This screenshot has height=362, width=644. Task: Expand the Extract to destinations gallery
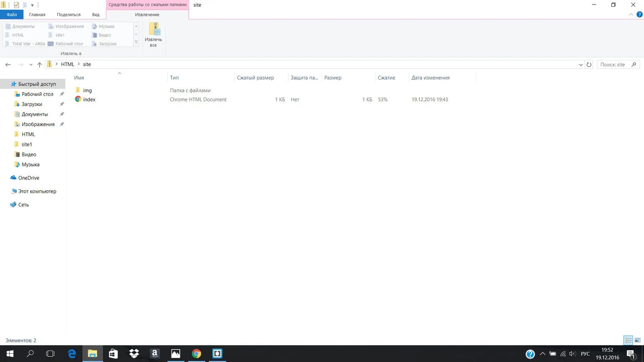(x=136, y=43)
